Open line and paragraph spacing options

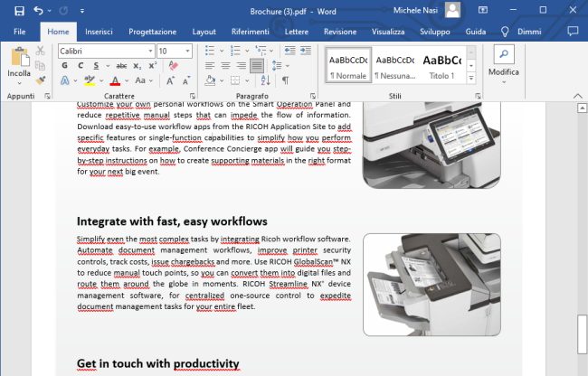pos(277,66)
